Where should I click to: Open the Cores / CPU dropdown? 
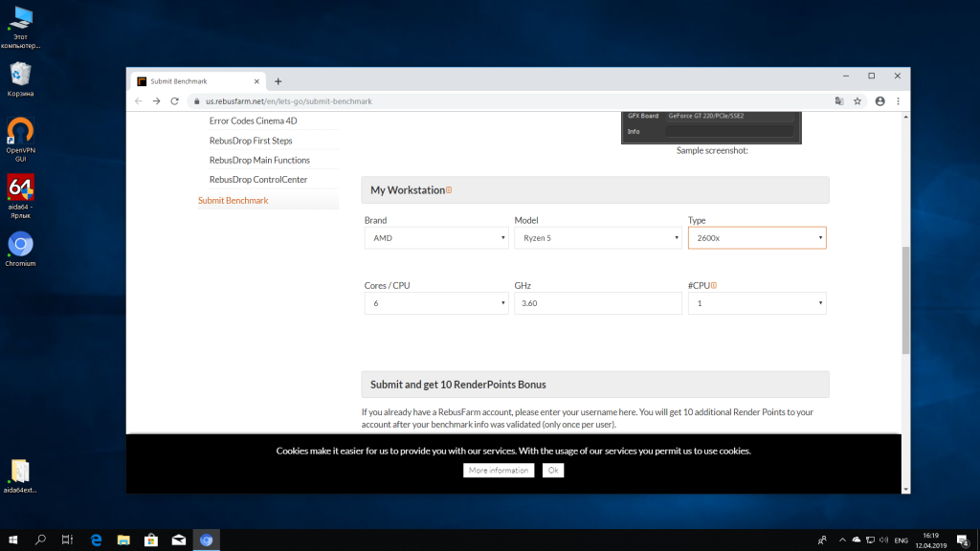click(436, 303)
